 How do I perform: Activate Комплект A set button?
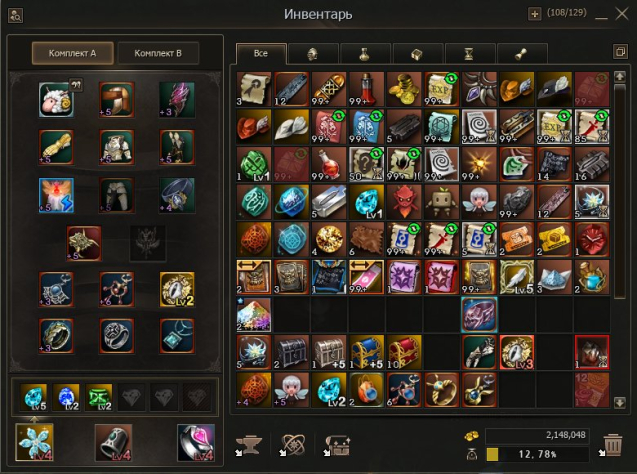click(x=72, y=53)
